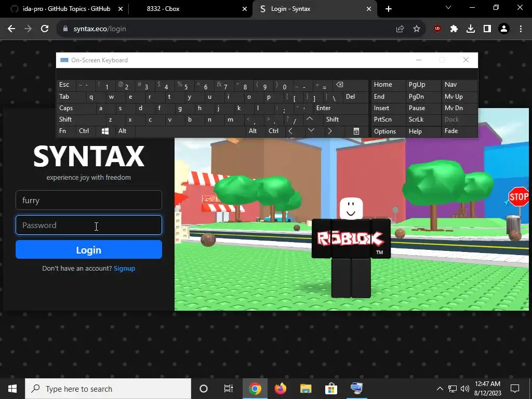Click the Del key on On-Screen Keyboard
The width and height of the screenshot is (532, 399).
click(x=355, y=97)
